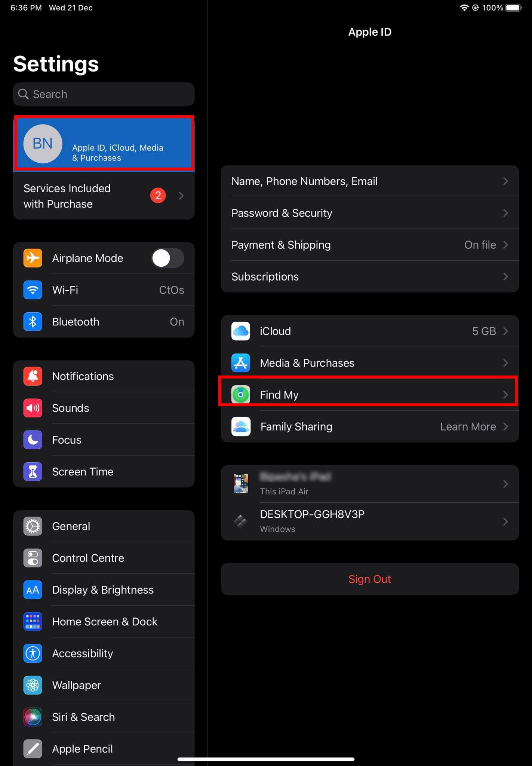Screen dimensions: 532x766
Task: Tap the Search input field
Action: point(104,94)
